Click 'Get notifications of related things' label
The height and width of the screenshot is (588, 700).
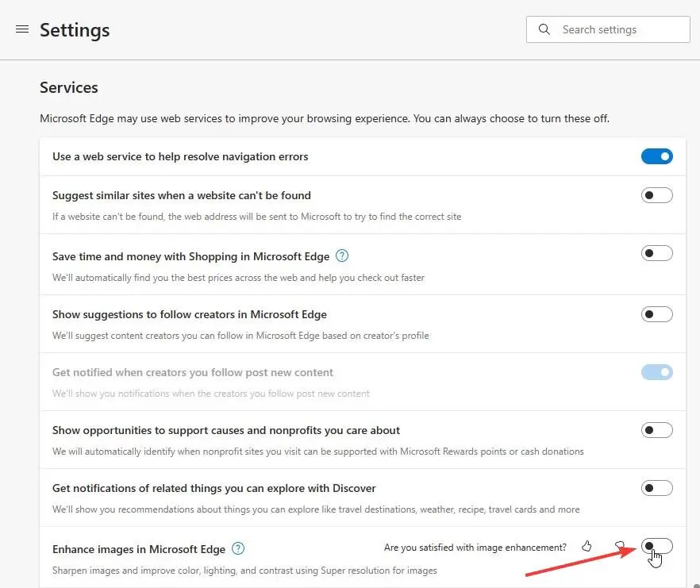coord(214,489)
